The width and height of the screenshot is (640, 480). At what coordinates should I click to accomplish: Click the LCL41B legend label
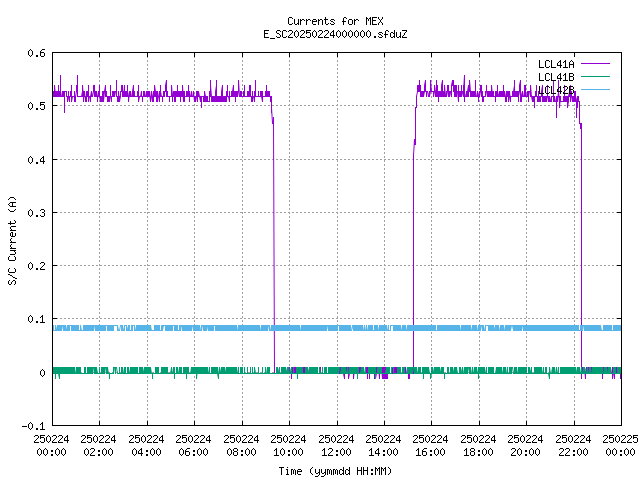pos(556,77)
